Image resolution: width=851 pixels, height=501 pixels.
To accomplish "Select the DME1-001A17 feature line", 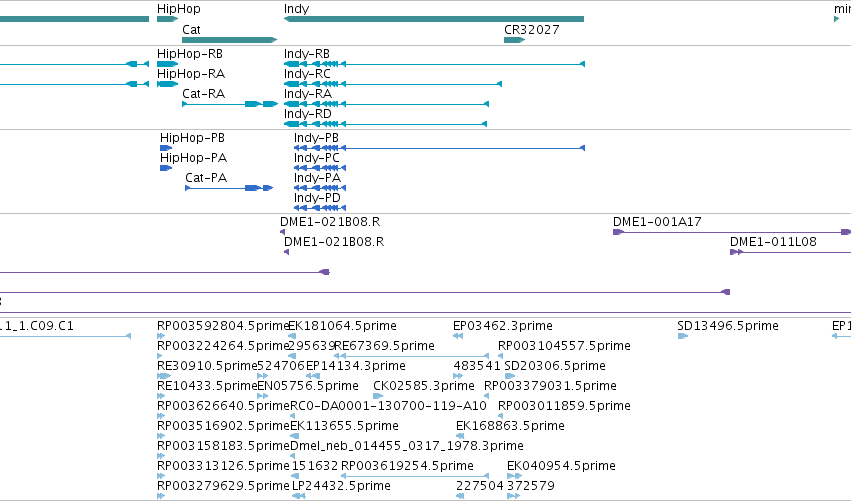I will pyautogui.click(x=732, y=232).
